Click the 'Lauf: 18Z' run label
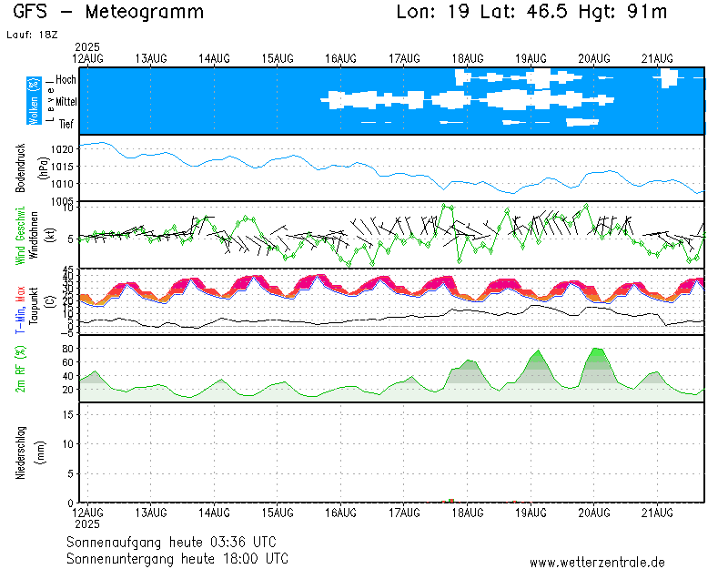The height and width of the screenshot is (569, 728). click(32, 35)
